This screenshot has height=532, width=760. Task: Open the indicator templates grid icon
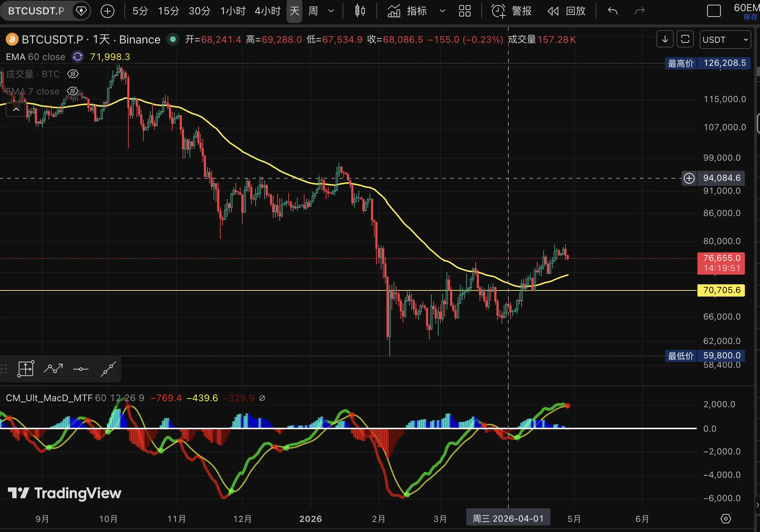point(464,11)
